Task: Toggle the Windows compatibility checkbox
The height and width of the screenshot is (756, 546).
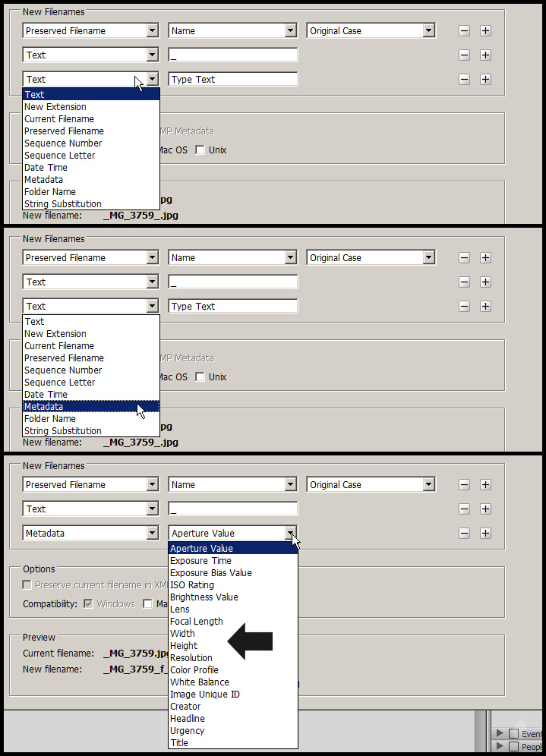Action: (89, 604)
